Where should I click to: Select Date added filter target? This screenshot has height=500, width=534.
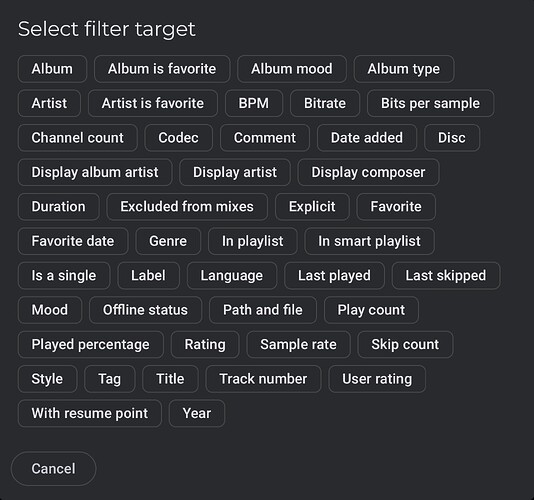(367, 138)
